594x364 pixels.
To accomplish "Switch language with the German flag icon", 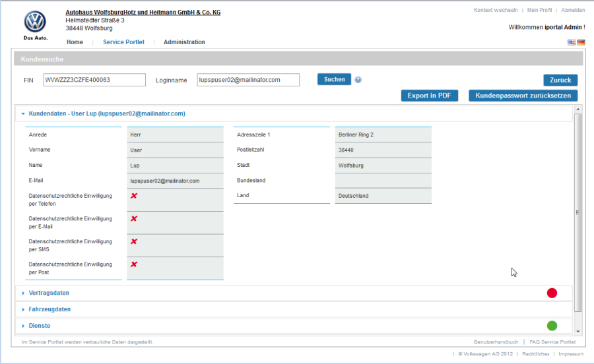I will pos(581,42).
